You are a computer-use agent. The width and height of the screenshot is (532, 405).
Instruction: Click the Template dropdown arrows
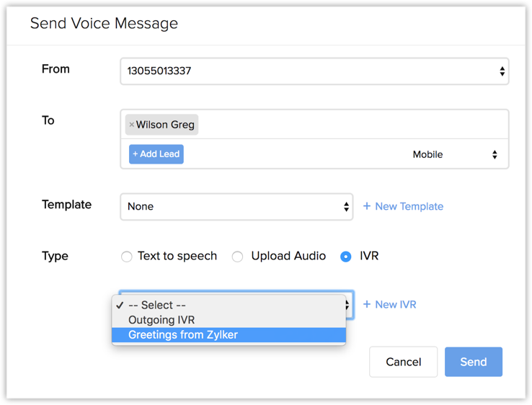346,207
